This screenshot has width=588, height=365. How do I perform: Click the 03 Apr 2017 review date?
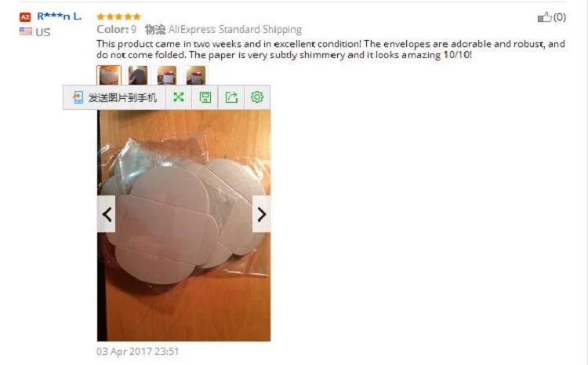pyautogui.click(x=137, y=351)
